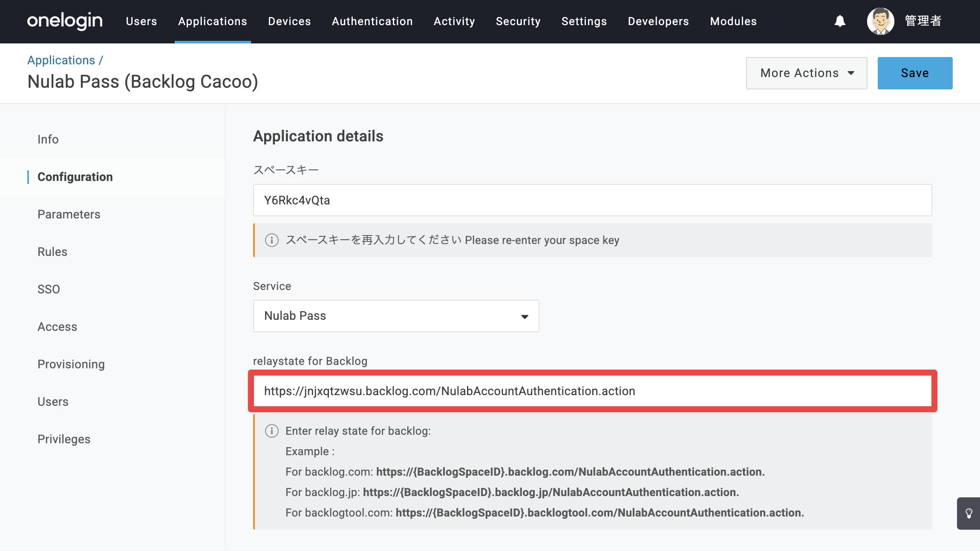Open the sidebar Users section
The height and width of the screenshot is (551, 980).
coord(53,402)
